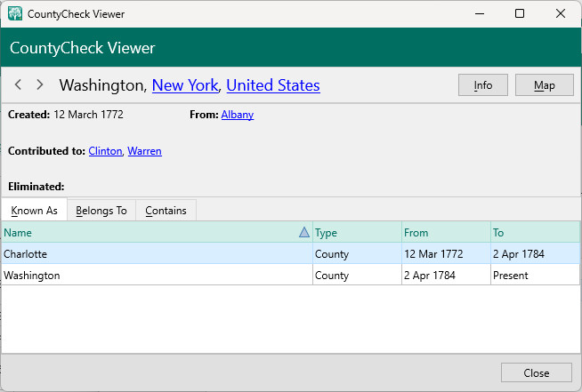Open the Clinton county link
Screen dimensions: 582x392
click(x=105, y=151)
